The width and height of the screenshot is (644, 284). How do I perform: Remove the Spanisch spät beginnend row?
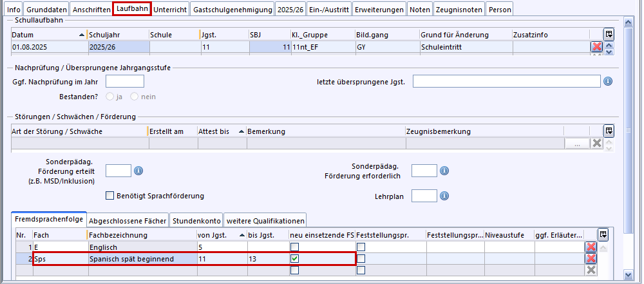click(591, 258)
